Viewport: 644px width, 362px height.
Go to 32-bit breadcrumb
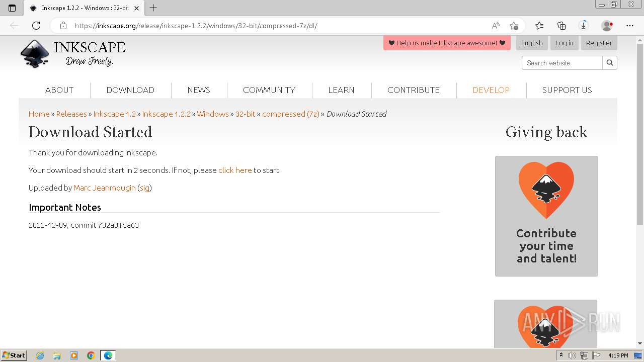tap(246, 114)
